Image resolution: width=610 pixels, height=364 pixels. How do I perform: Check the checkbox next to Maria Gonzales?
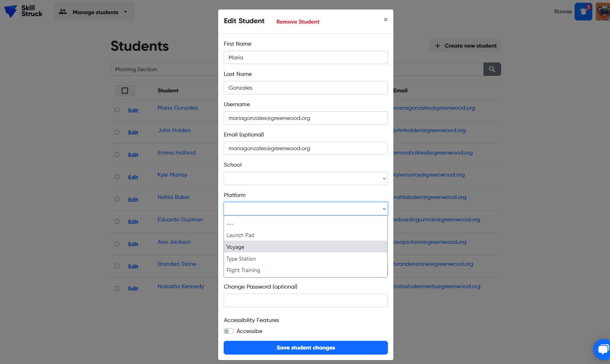coord(117,110)
